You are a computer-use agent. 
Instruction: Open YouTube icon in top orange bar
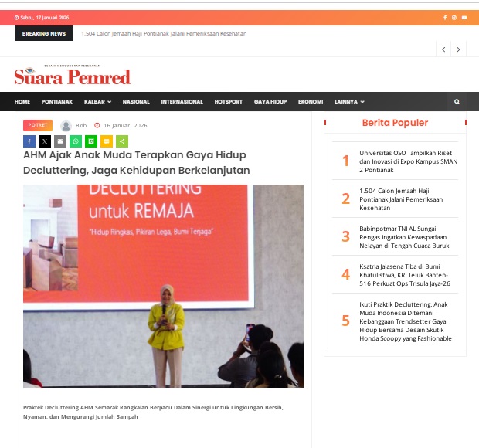click(x=464, y=18)
